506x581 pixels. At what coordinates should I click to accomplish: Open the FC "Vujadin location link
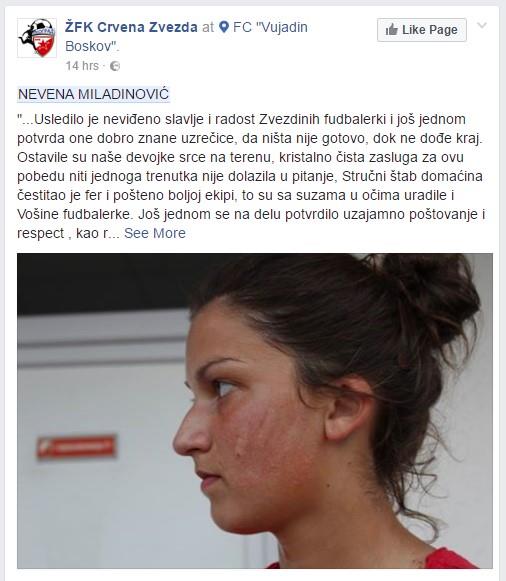[270, 27]
